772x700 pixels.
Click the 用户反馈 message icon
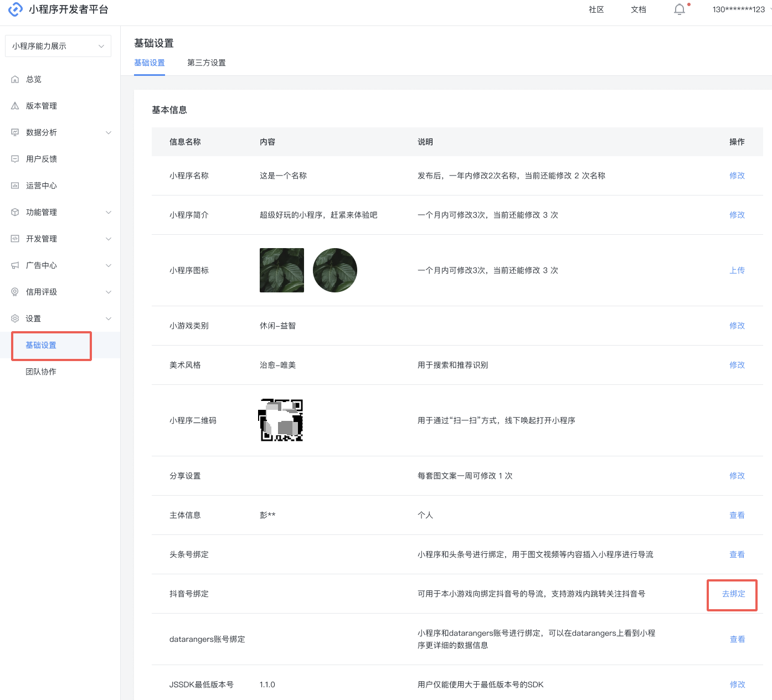[15, 159]
